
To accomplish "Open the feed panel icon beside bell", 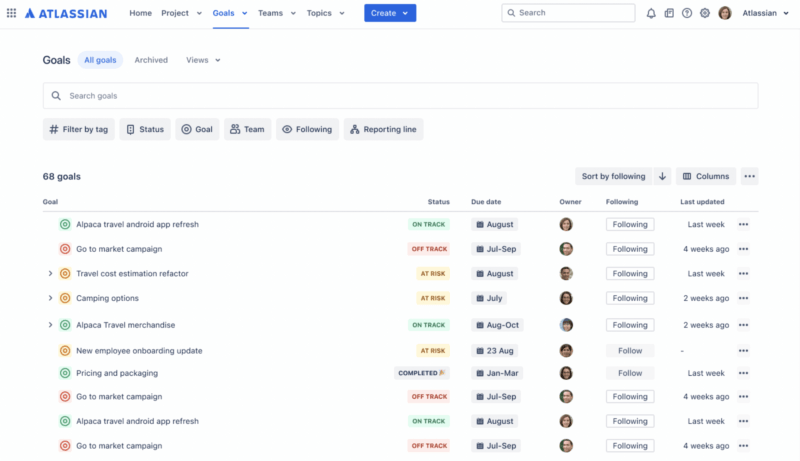I will 669,13.
